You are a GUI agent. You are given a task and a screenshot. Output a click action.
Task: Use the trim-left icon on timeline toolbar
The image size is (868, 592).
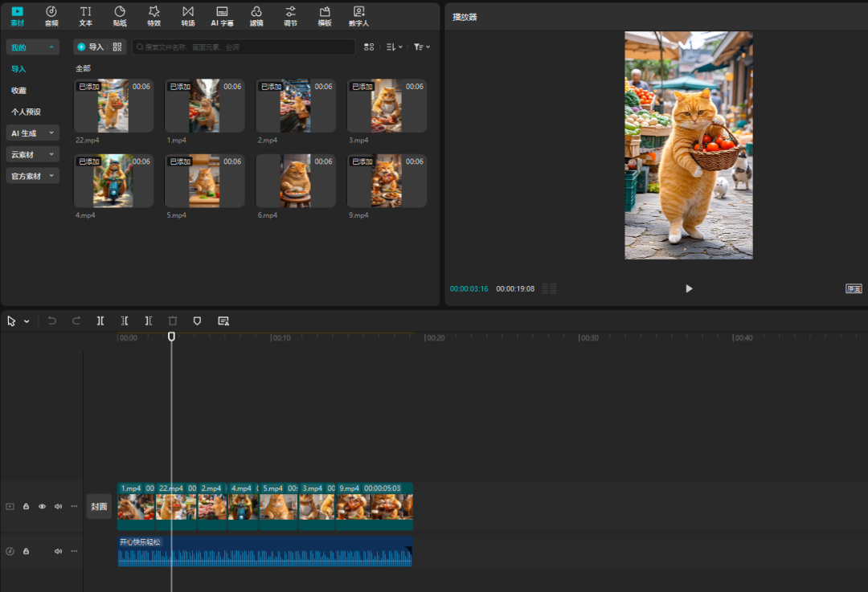(125, 320)
